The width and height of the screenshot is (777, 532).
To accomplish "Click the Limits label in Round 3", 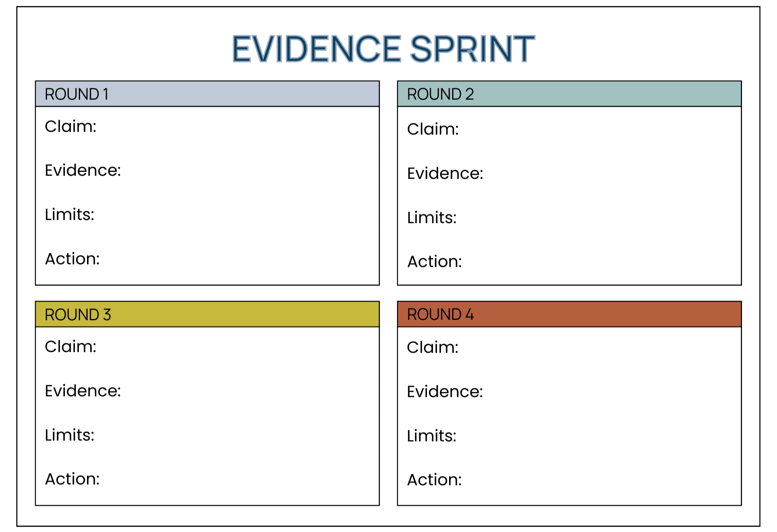I will point(70,435).
